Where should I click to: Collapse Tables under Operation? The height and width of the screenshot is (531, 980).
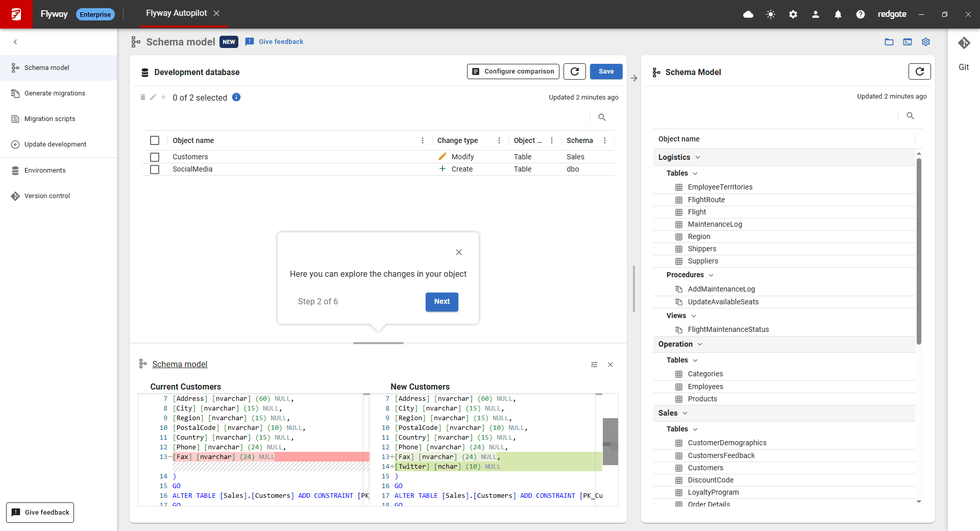pos(695,360)
